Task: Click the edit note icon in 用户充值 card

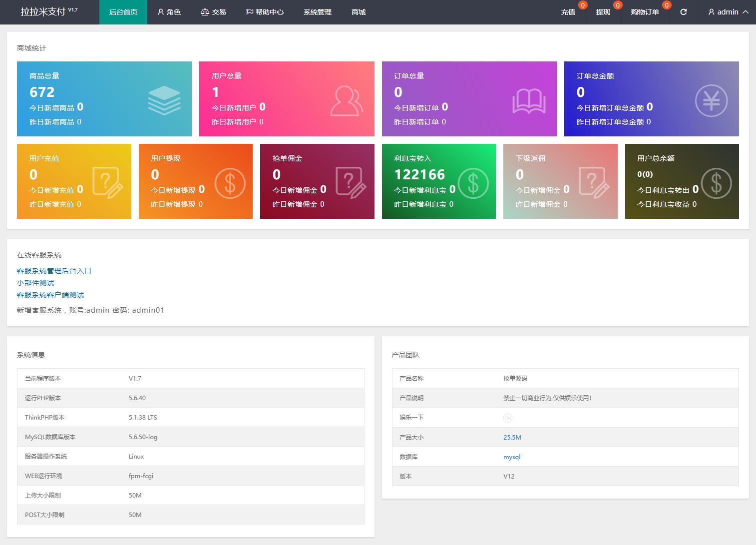Action: coord(107,183)
